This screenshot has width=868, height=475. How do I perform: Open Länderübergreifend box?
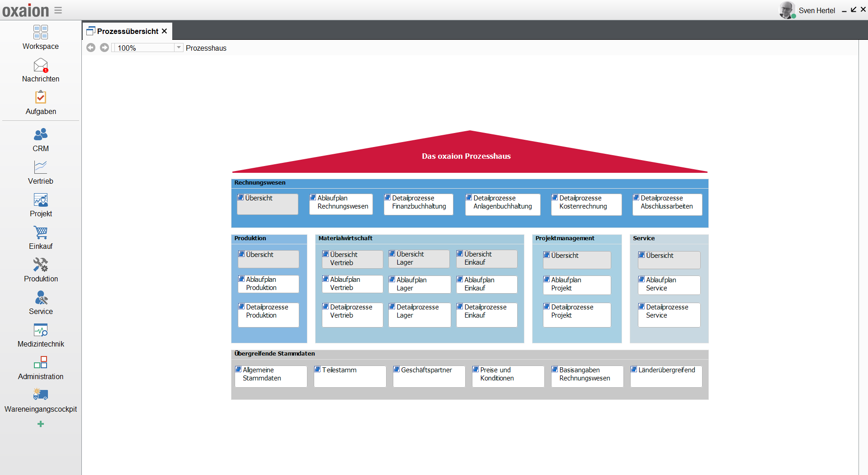[x=666, y=376]
